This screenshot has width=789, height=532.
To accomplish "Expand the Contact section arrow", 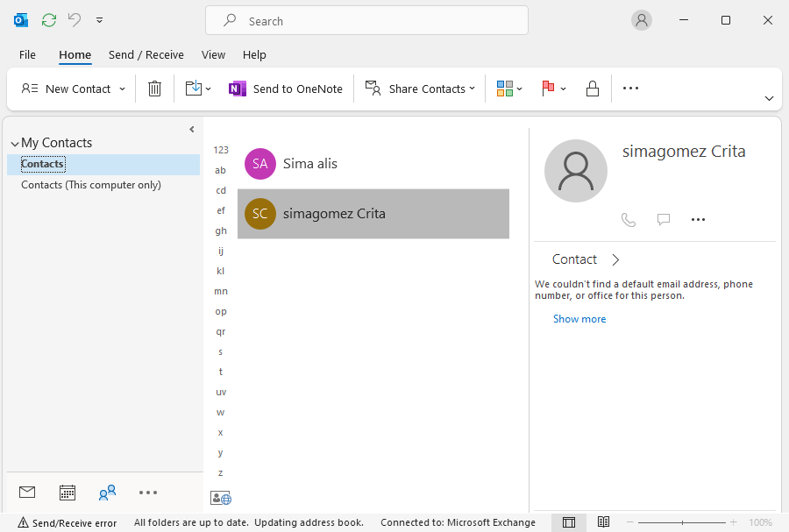I will coord(615,259).
